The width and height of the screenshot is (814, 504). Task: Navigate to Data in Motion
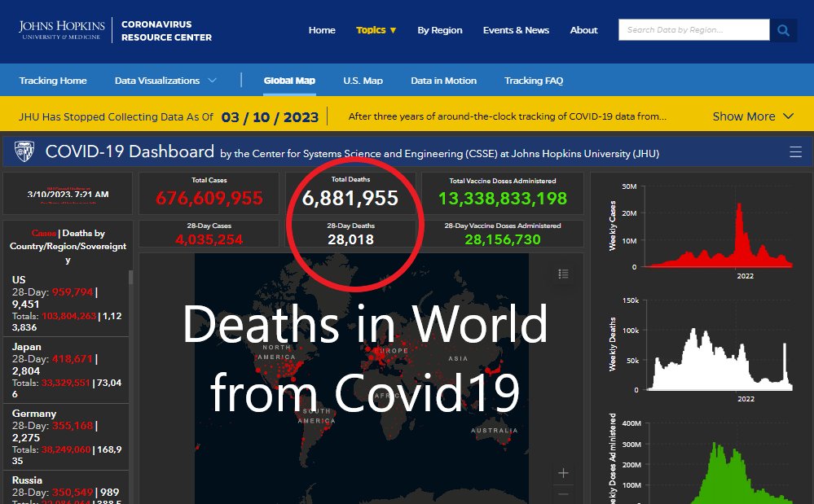point(442,81)
